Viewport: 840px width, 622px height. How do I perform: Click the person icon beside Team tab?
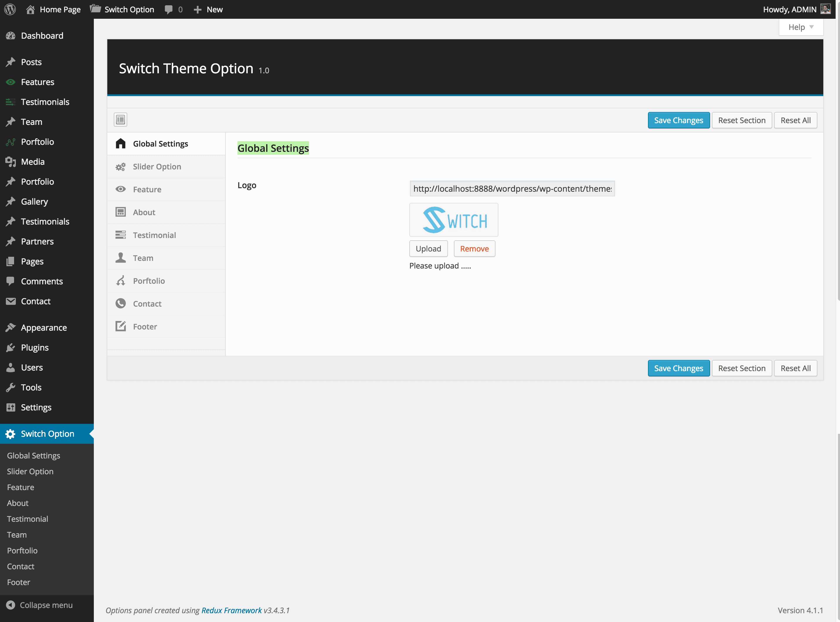[121, 258]
